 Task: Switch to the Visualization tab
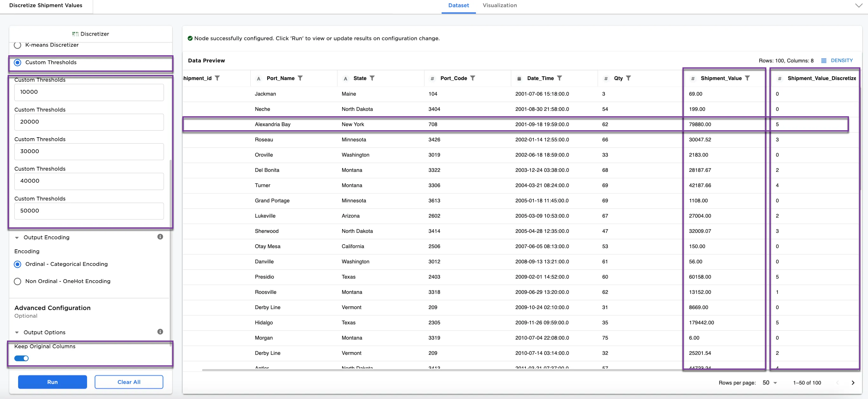(500, 5)
